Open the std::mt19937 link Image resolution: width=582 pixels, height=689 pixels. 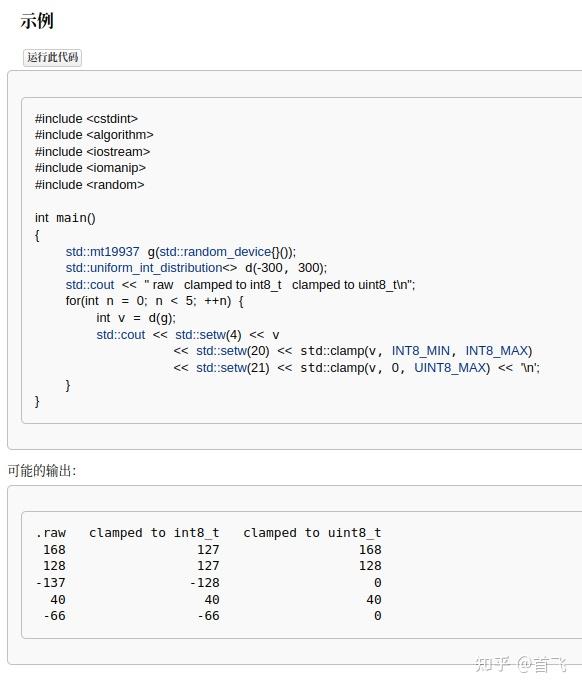tap(102, 252)
